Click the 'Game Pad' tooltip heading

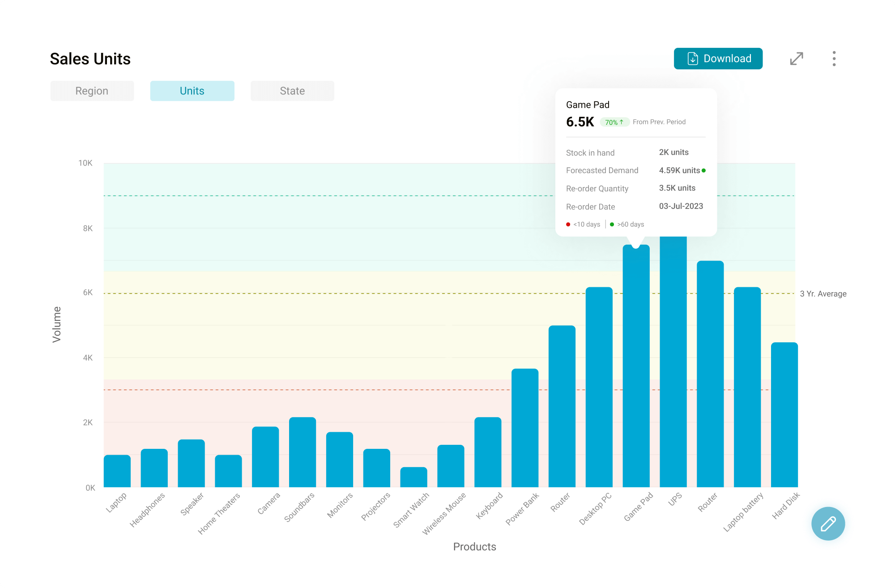coord(588,105)
